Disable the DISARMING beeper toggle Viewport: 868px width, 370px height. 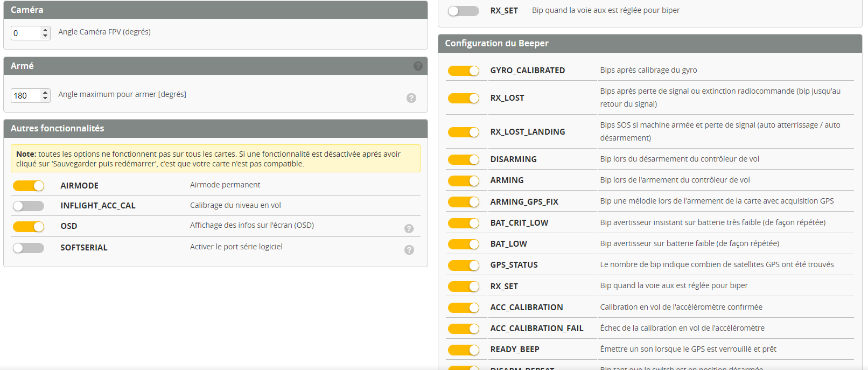tap(463, 160)
